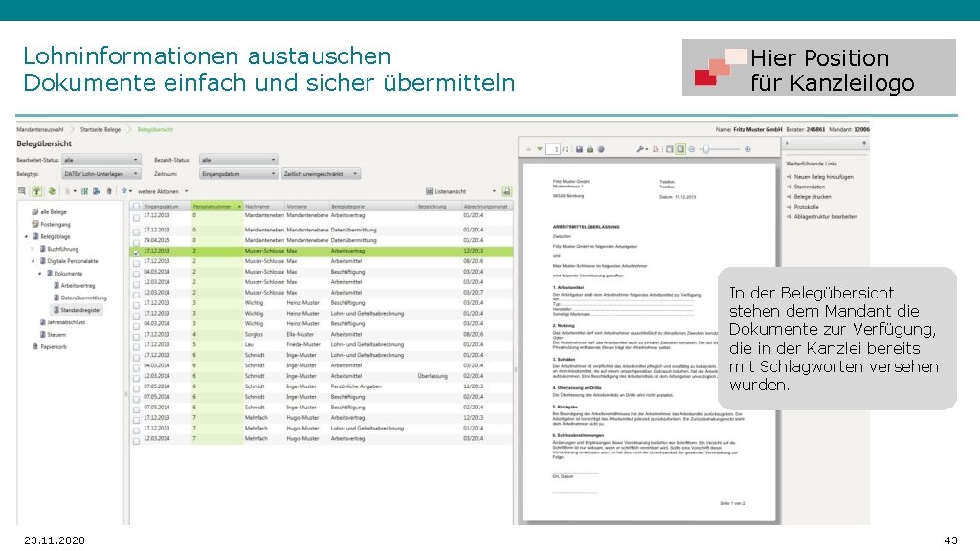Screen dimensions: 980x551
Task: Click the upload arrow icon before weitere Aktionen
Action: tap(124, 191)
